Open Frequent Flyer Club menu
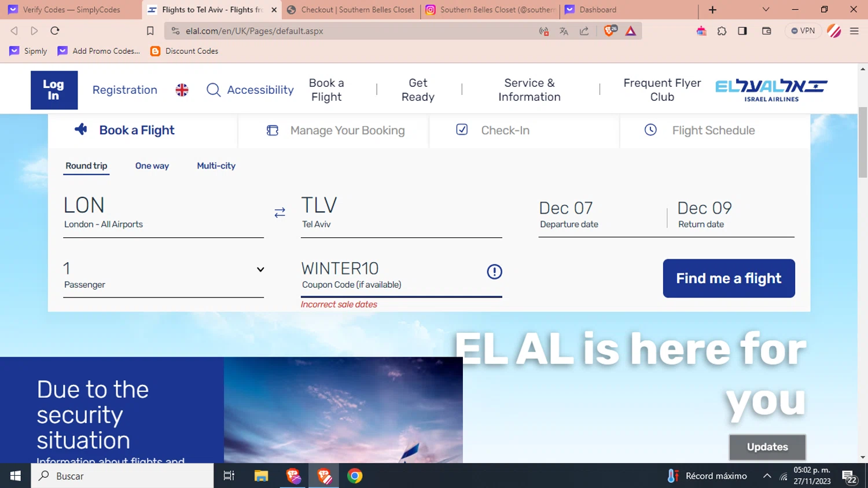This screenshot has width=868, height=488. pyautogui.click(x=662, y=90)
